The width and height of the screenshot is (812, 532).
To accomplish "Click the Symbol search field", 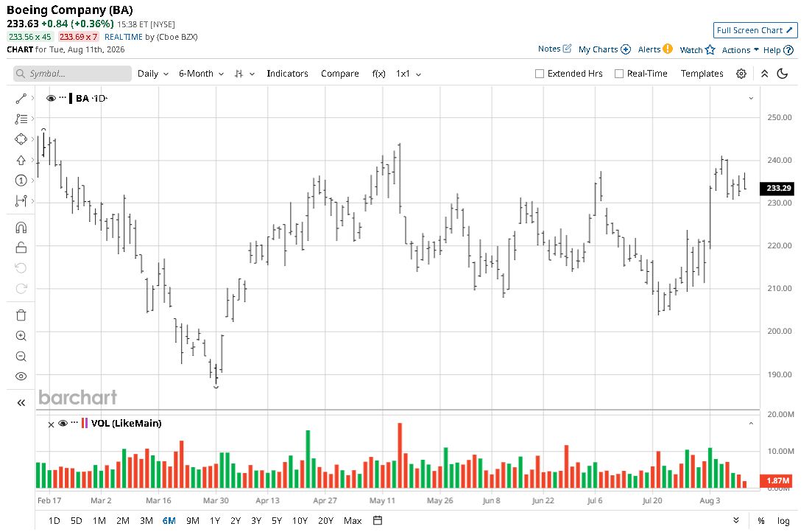I will (x=72, y=74).
